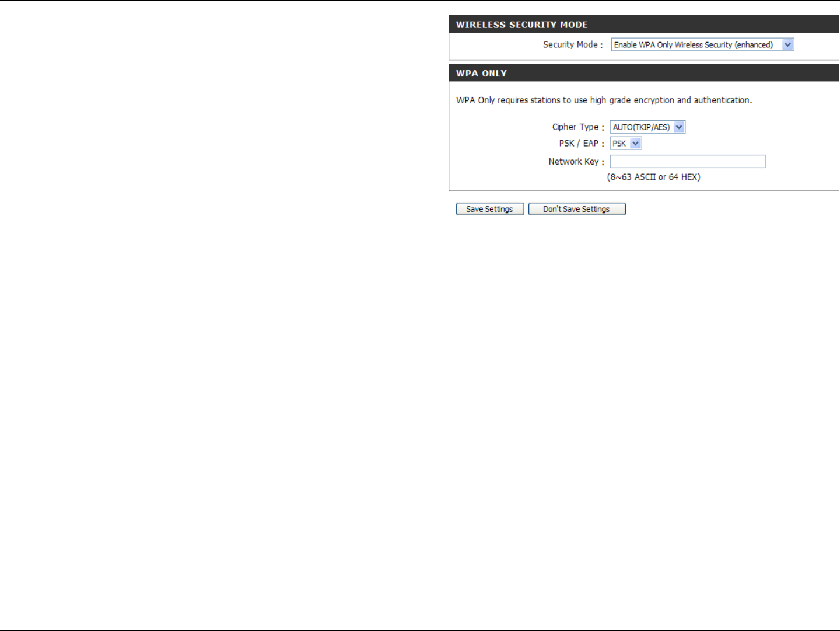Screen dimensions: 840x631
Task: Open the PSK / EAP dropdown
Action: [626, 144]
